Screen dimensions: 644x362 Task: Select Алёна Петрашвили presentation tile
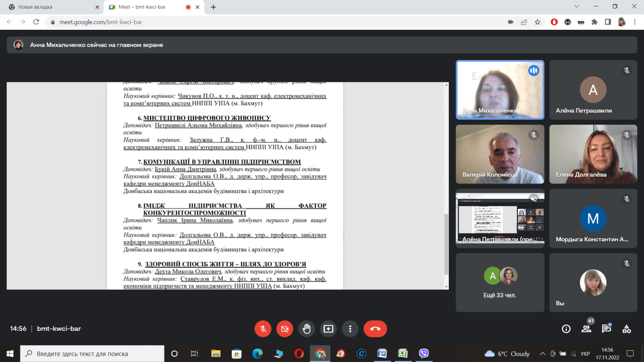pyautogui.click(x=500, y=218)
